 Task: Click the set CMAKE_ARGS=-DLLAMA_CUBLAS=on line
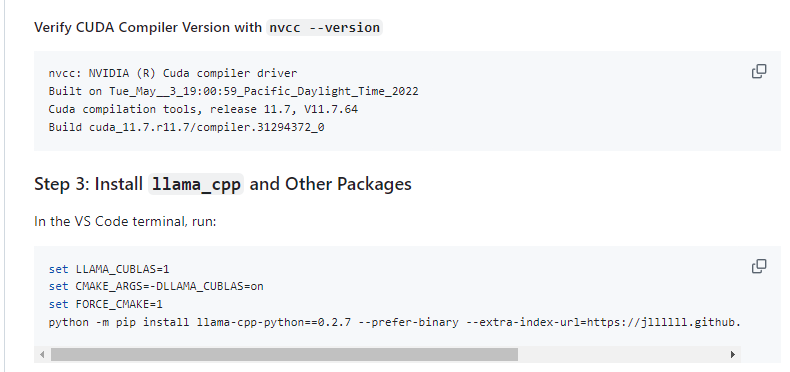point(156,287)
